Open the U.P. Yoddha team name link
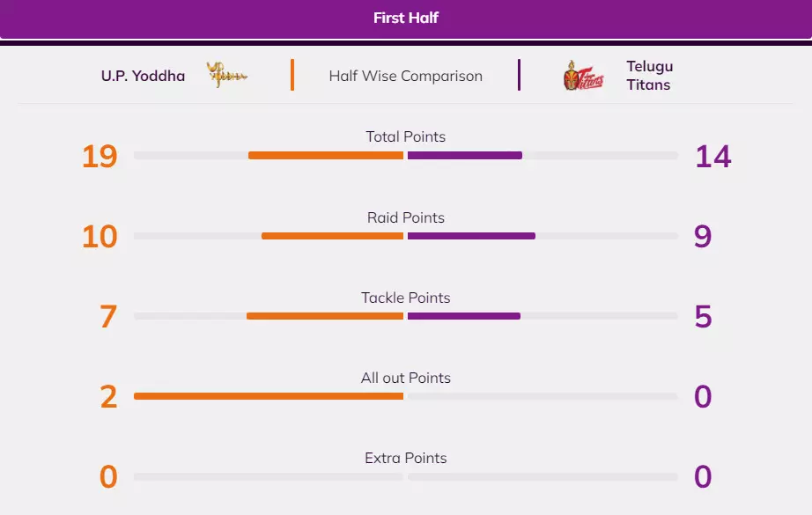This screenshot has height=515, width=812. 143,76
